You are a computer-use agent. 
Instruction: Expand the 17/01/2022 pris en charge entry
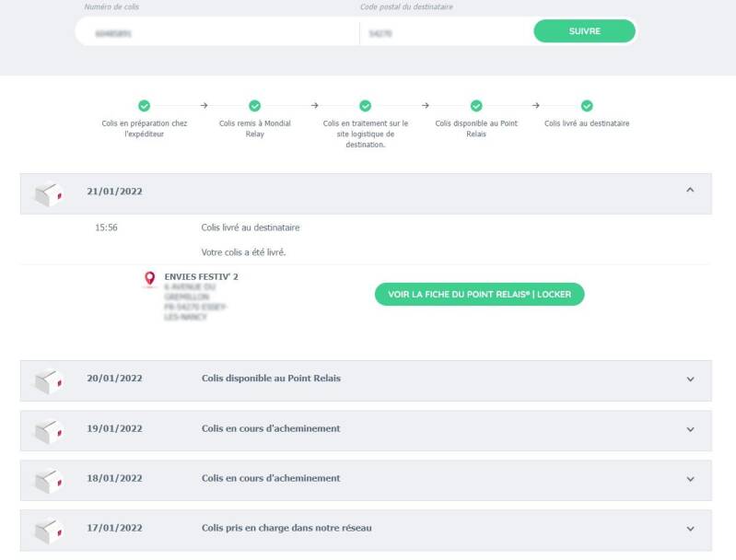click(x=690, y=529)
